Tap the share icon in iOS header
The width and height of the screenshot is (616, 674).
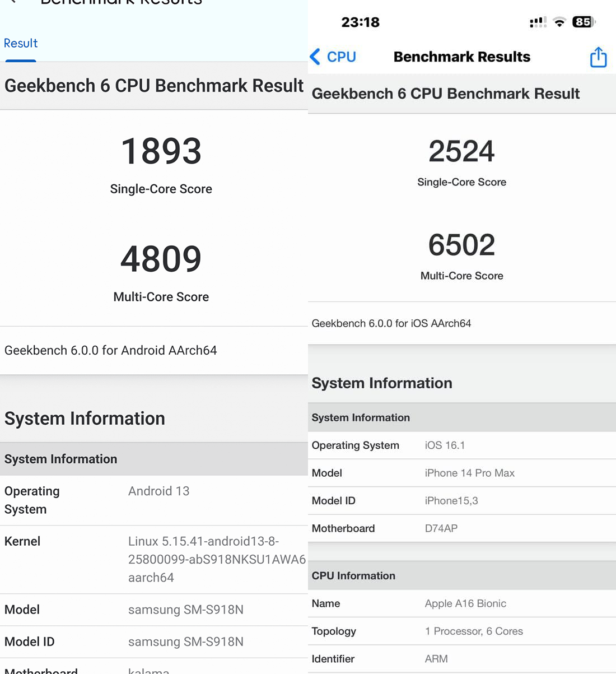[x=598, y=57]
